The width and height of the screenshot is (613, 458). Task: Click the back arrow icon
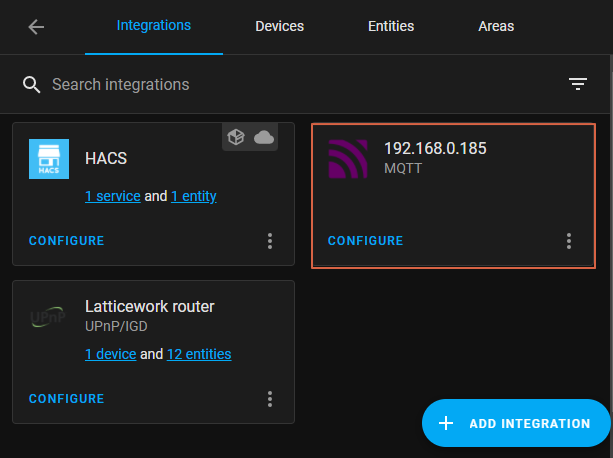point(36,27)
